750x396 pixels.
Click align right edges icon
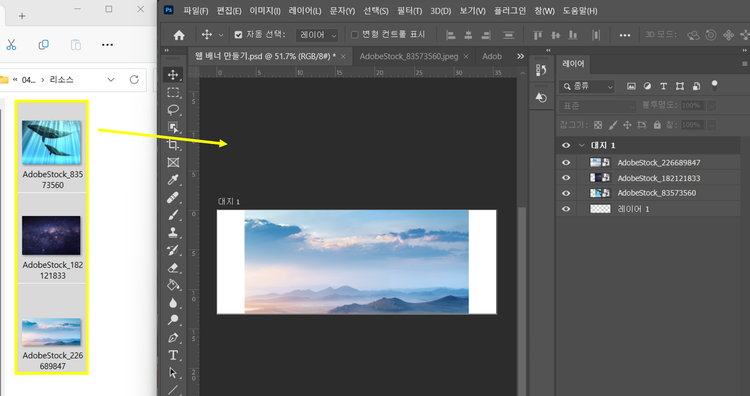(x=486, y=35)
